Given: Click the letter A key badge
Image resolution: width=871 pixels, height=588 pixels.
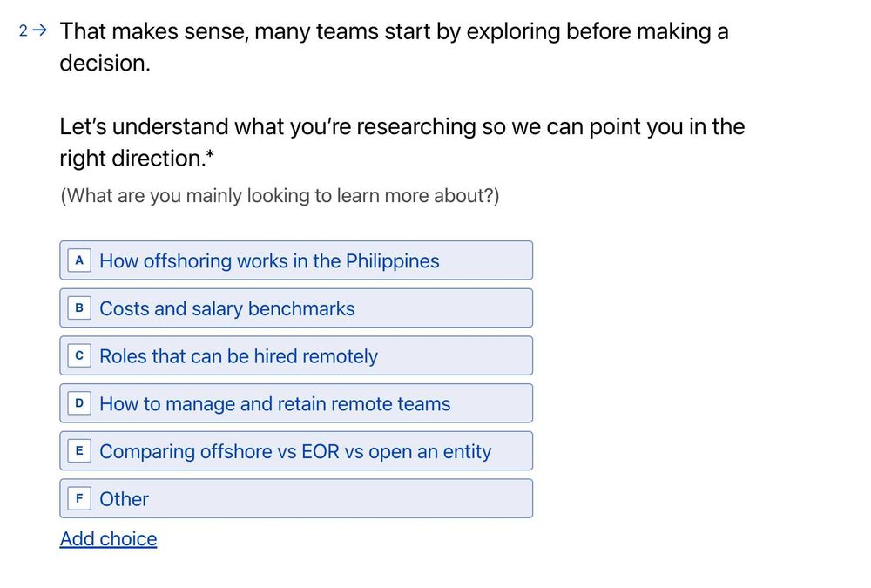Looking at the screenshot, I should [x=79, y=260].
